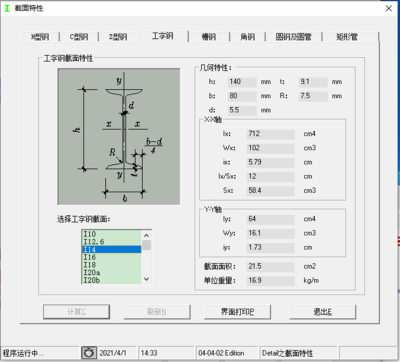Select I10 in the section list
This screenshot has height=362, width=400.
click(x=112, y=234)
